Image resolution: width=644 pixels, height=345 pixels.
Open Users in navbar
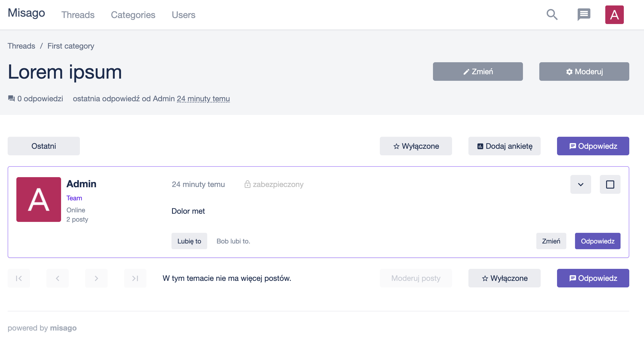pyautogui.click(x=183, y=15)
